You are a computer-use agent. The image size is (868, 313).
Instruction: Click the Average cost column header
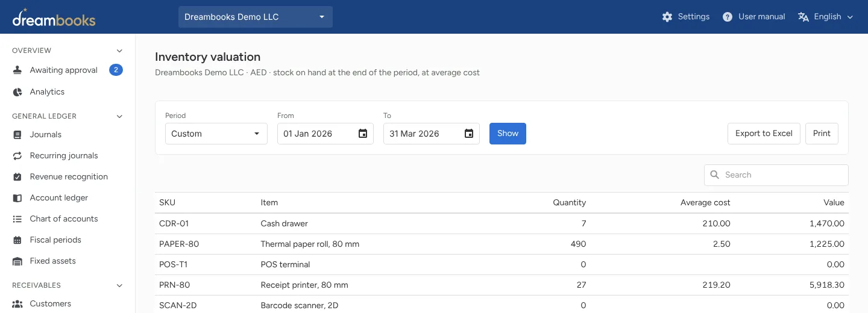coord(705,203)
